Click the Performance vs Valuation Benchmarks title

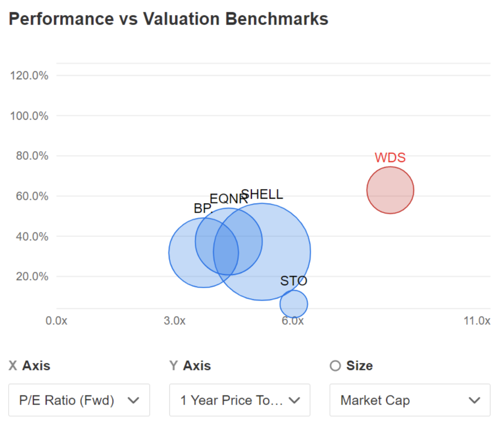(168, 19)
